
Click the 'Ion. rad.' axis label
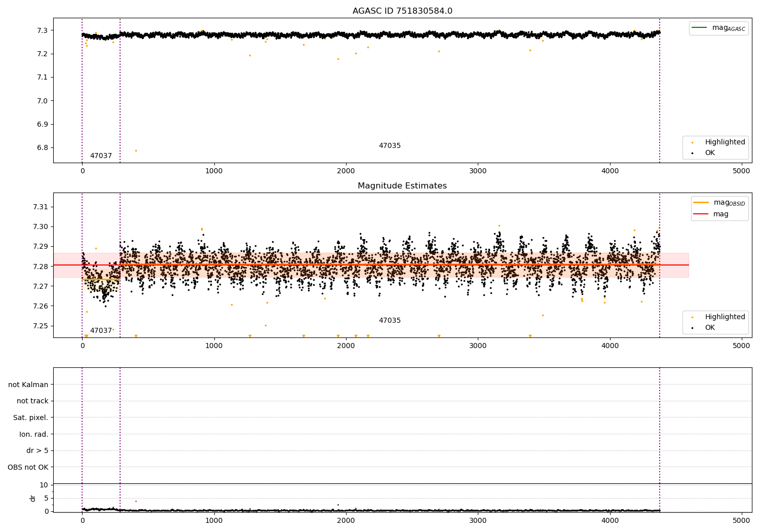click(34, 435)
